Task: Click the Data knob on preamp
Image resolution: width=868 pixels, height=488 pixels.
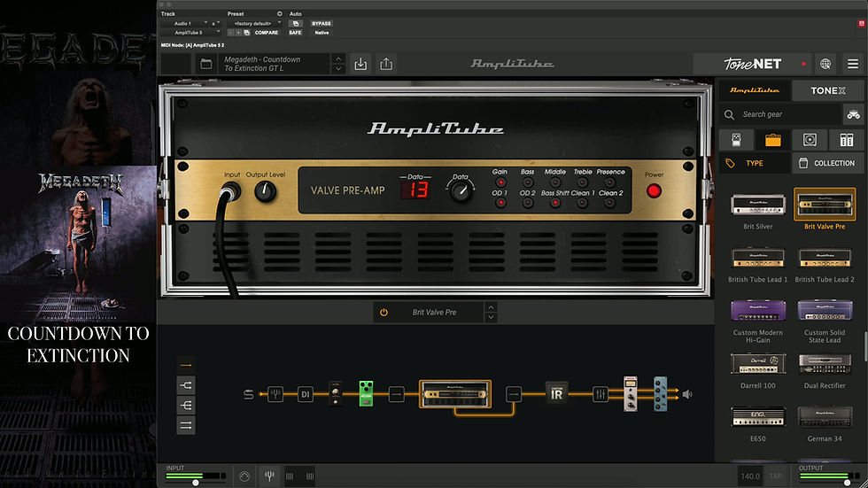Action: pos(460,191)
